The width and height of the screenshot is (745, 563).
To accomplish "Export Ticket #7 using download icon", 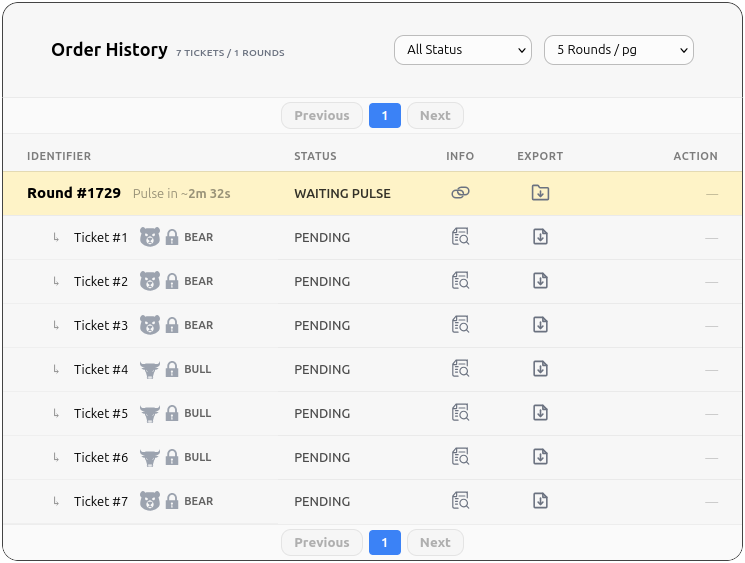I will pos(540,501).
